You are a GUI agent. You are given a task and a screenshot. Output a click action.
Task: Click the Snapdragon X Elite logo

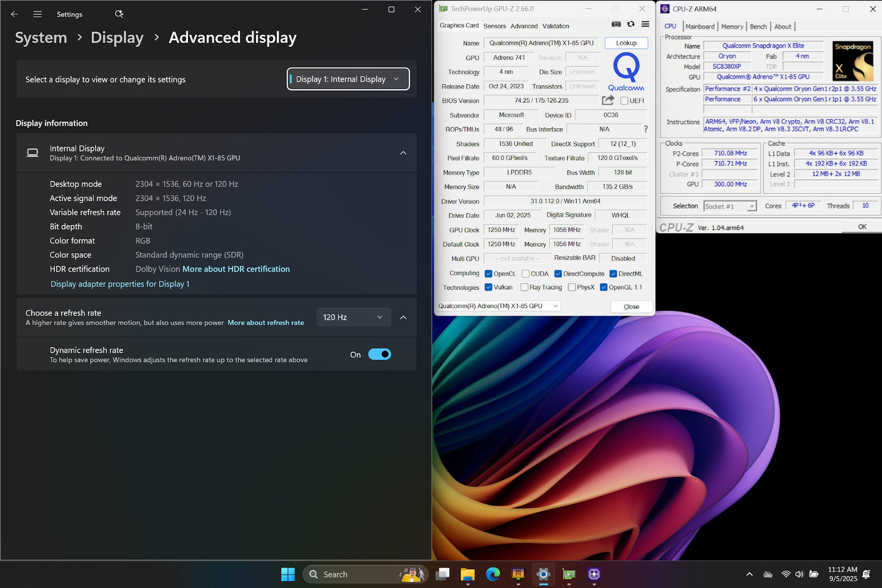pyautogui.click(x=853, y=61)
